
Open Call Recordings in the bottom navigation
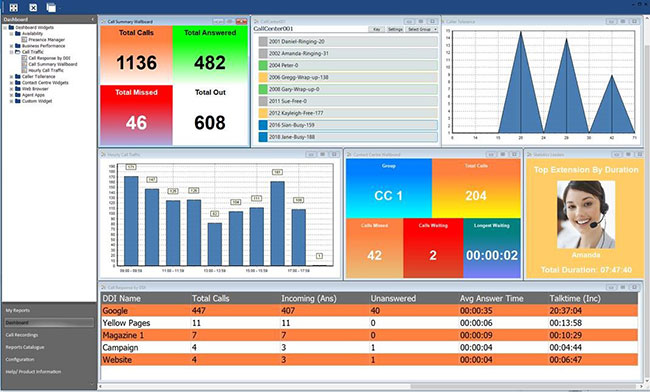pyautogui.click(x=22, y=335)
